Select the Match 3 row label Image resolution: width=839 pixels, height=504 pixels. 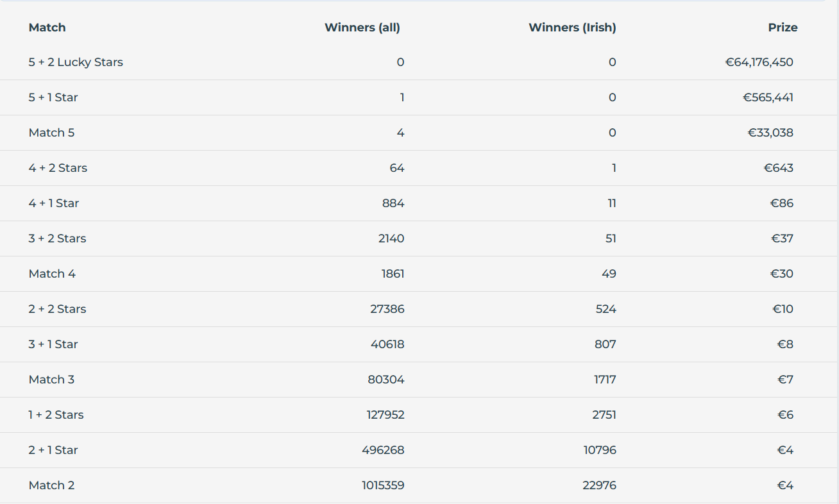tap(51, 380)
